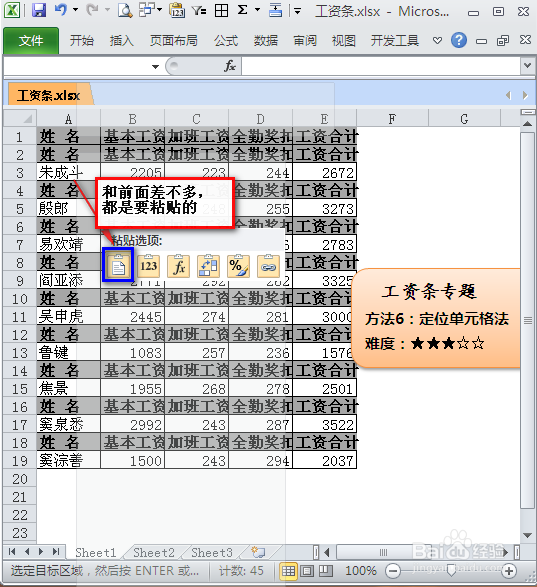Open the Undo history dropdown arrow
Screen dimensions: 537x587
pyautogui.click(x=75, y=10)
